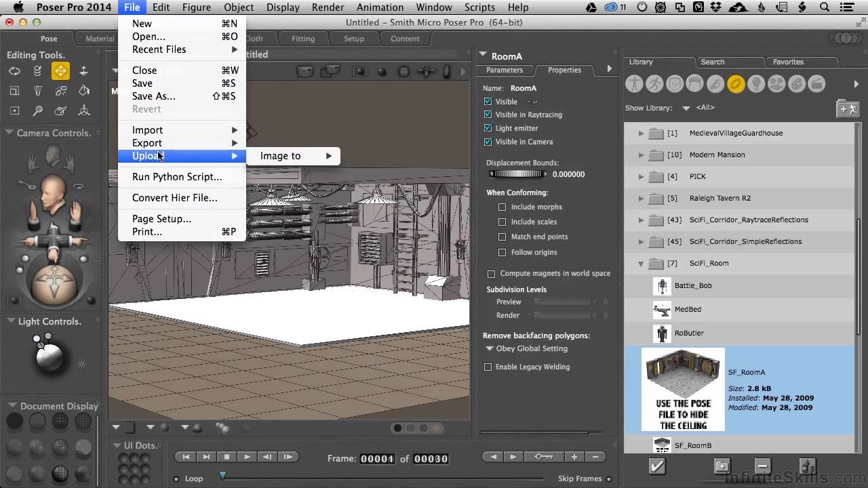Click the Stop animation button
The height and width of the screenshot is (488, 868).
pos(227,457)
